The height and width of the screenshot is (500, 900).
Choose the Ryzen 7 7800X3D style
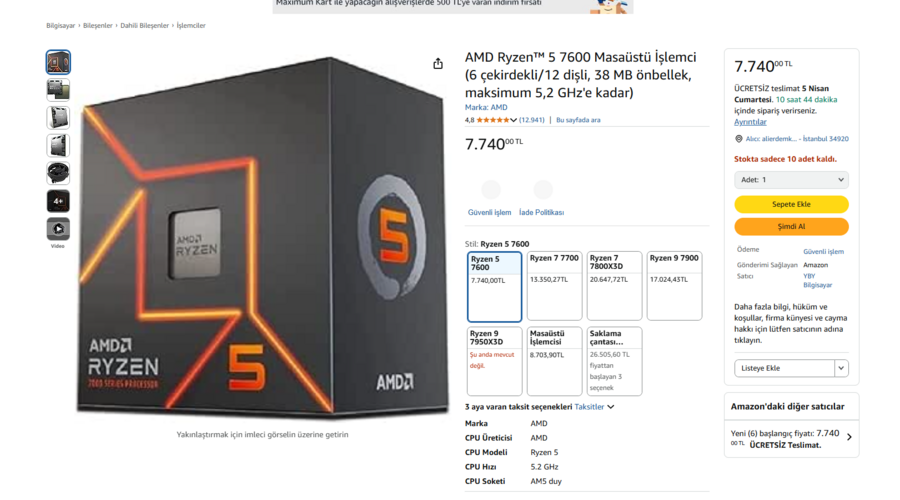(614, 286)
